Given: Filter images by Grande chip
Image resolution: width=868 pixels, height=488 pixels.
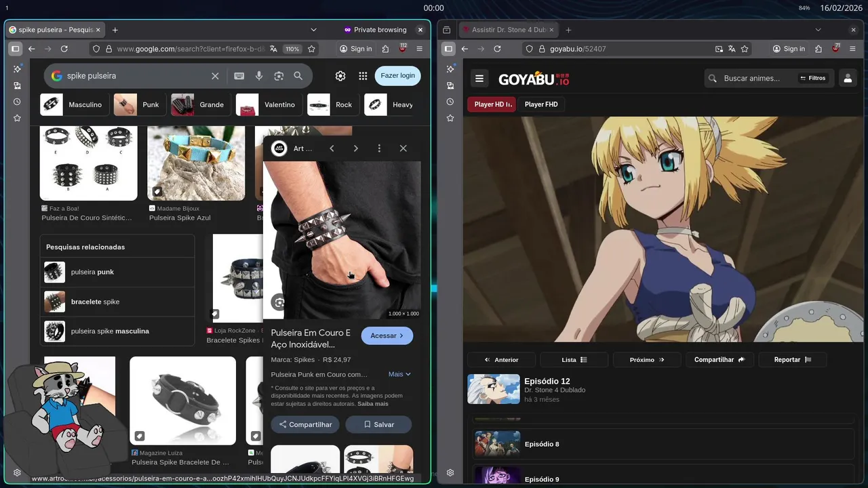Looking at the screenshot, I should [200, 104].
